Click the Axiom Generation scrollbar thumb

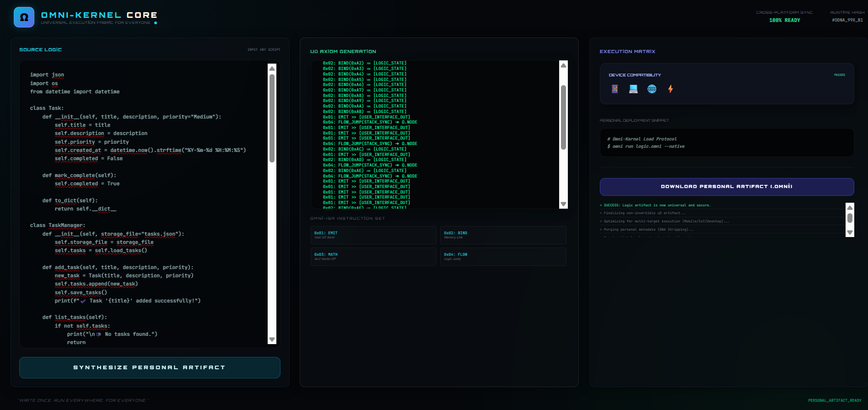(x=564, y=117)
